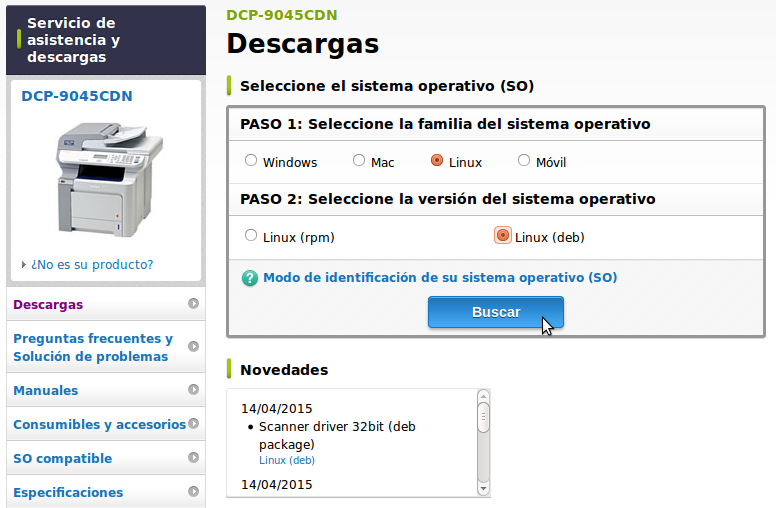Image resolution: width=776 pixels, height=508 pixels.
Task: Click the Buscar button
Action: (x=496, y=312)
